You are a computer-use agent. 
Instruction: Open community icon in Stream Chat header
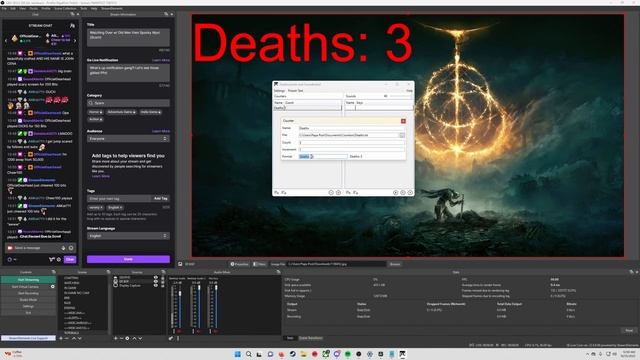pos(72,25)
